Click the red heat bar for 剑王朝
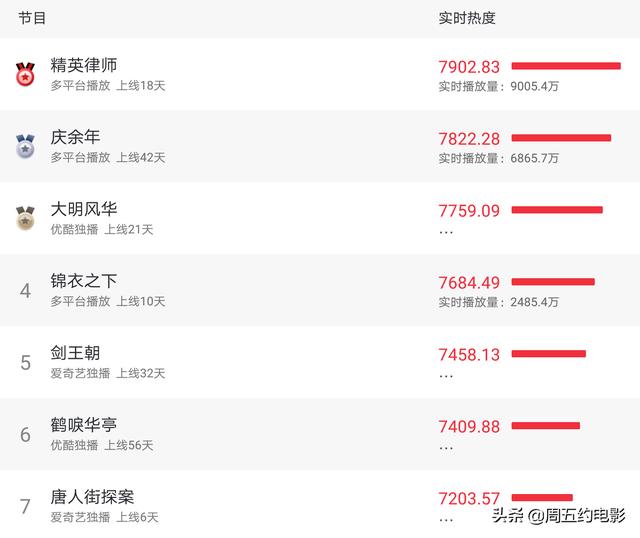This screenshot has width=640, height=538. pyautogui.click(x=548, y=353)
